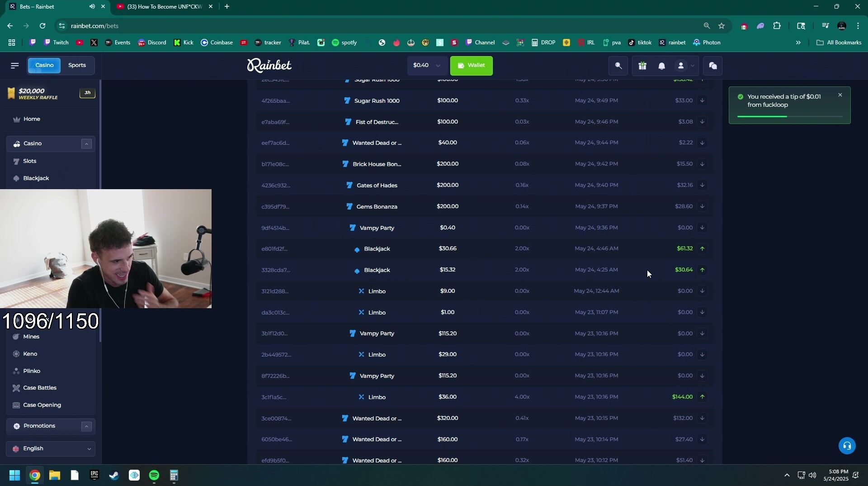Open the taskbar clock and date
This screenshot has height=486, width=868.
coord(835,476)
